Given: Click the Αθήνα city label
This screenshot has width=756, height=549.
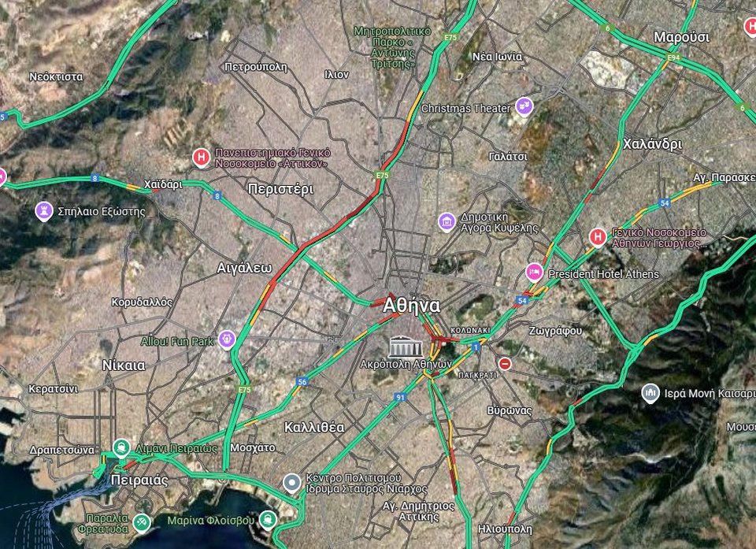Looking at the screenshot, I should coord(411,305).
